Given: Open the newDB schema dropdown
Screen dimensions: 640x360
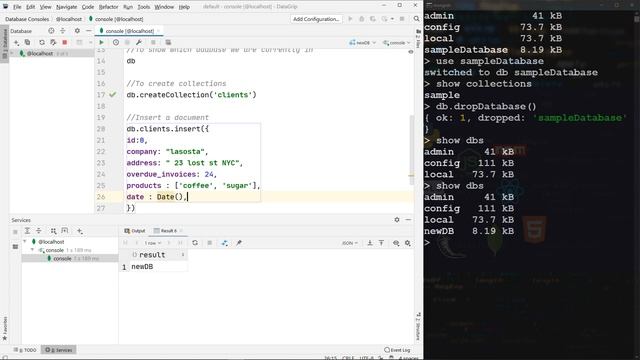Looking at the screenshot, I should [362, 42].
